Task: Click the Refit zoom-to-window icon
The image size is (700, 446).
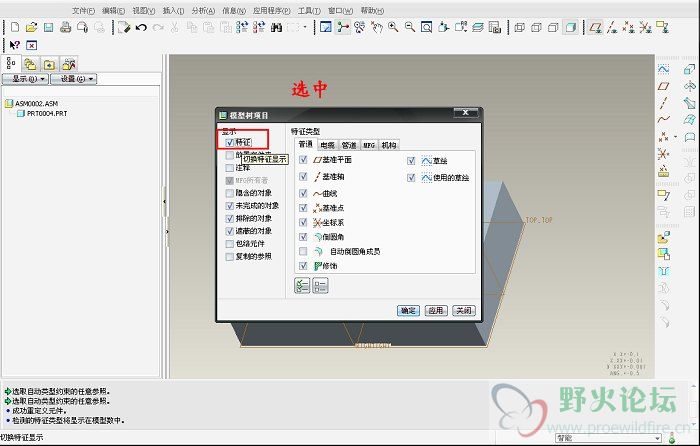Action: coord(427,28)
